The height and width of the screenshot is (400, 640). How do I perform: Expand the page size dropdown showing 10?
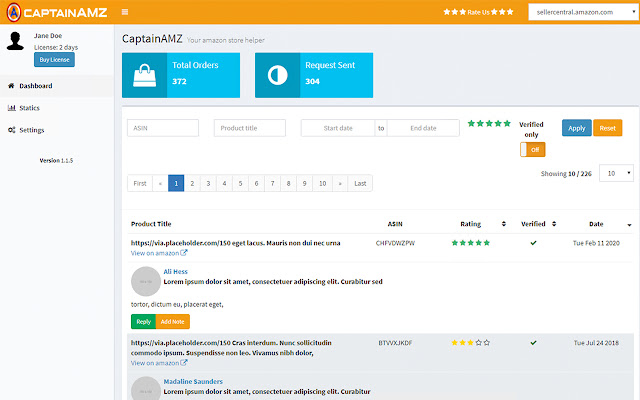pos(615,173)
